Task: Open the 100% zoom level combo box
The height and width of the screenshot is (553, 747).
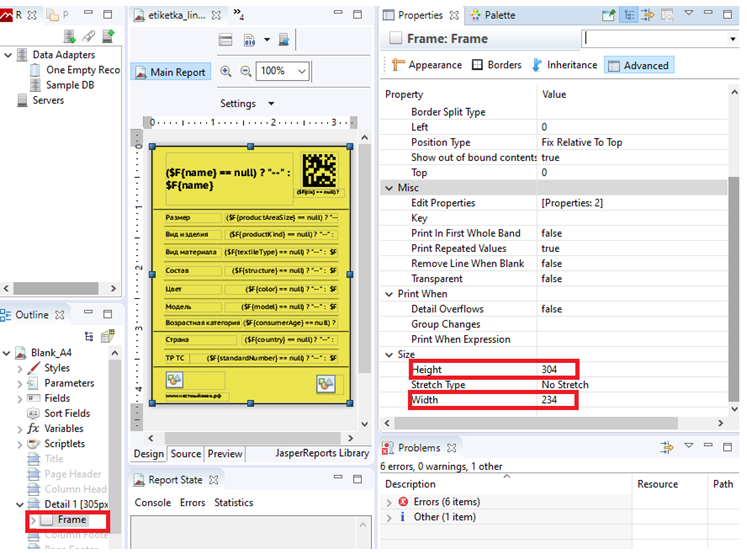Action: tap(283, 71)
